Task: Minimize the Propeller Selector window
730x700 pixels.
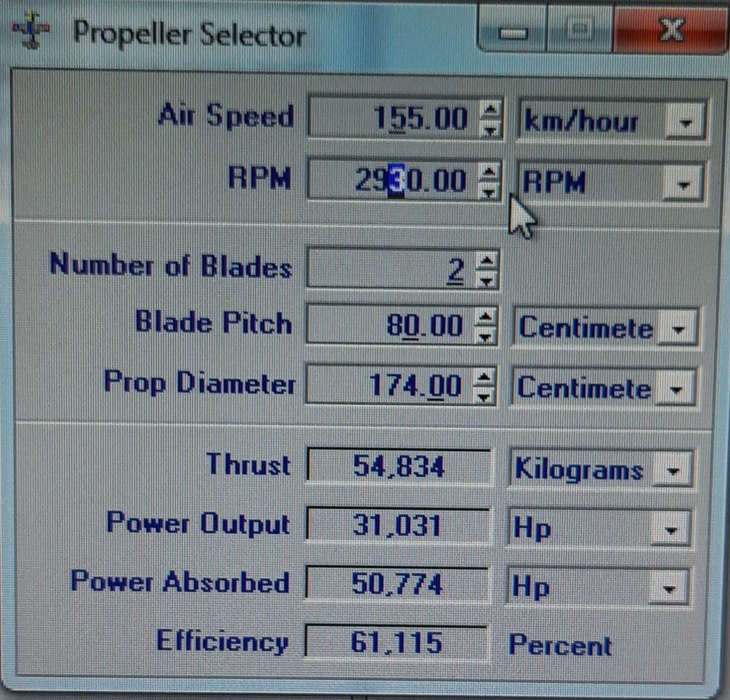Action: 513,32
